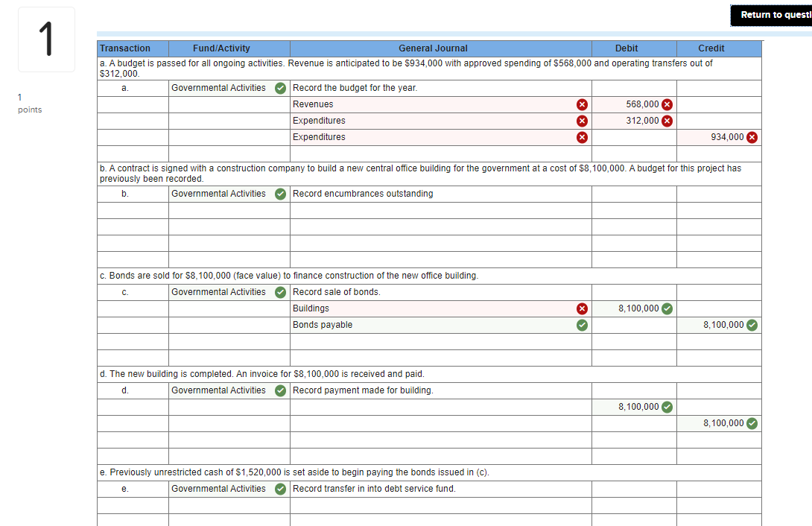Viewport: 812px width, 526px height.
Task: Click the red X on the 312,000 debit amount
Action: 665,121
